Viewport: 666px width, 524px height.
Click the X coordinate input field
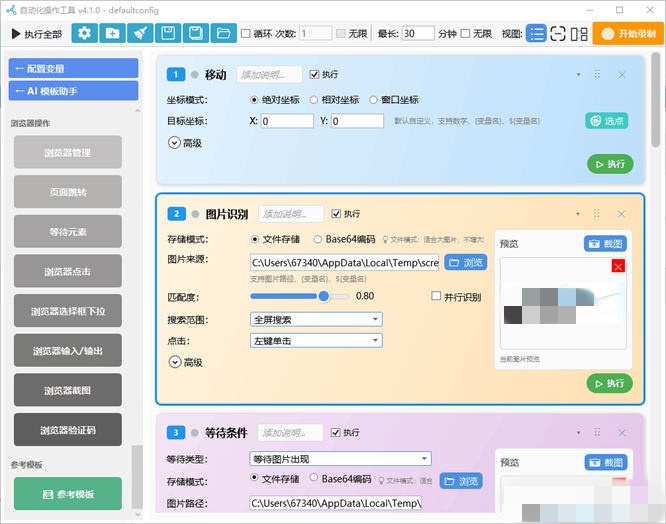point(287,121)
